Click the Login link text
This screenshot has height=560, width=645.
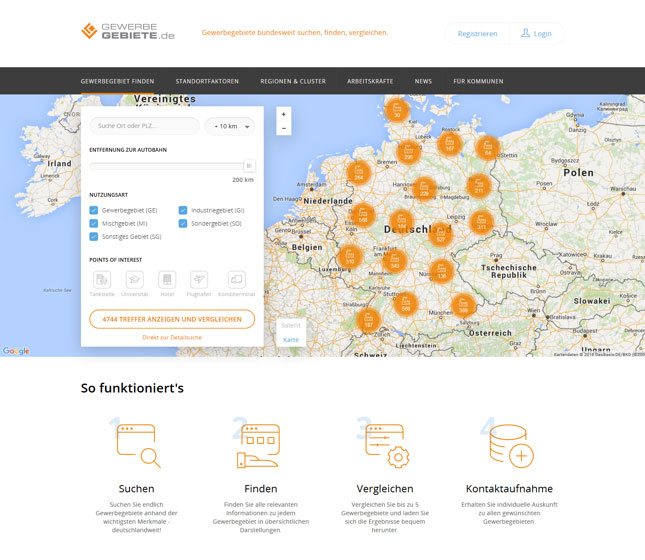click(543, 34)
